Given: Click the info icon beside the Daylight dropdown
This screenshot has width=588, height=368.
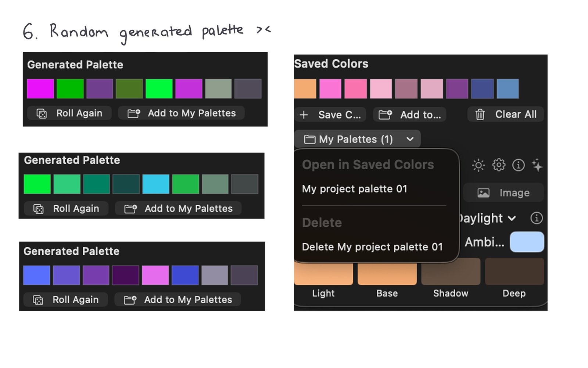Looking at the screenshot, I should click(537, 218).
